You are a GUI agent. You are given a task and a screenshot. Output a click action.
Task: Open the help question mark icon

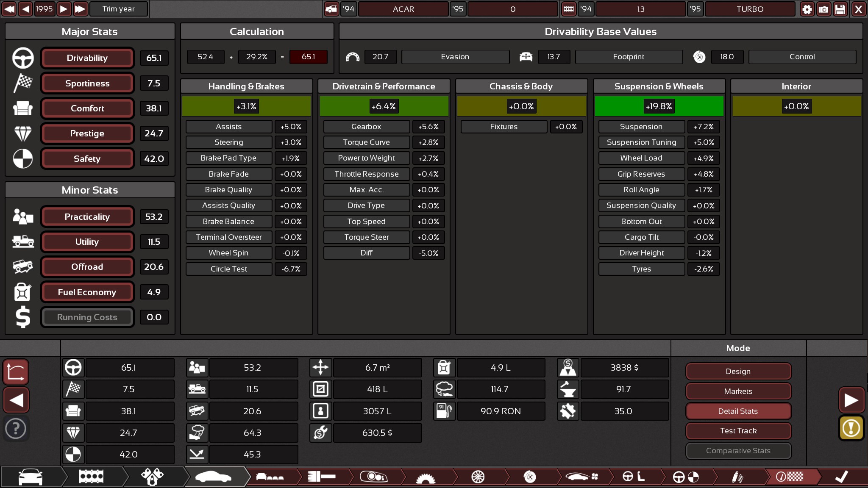click(16, 429)
